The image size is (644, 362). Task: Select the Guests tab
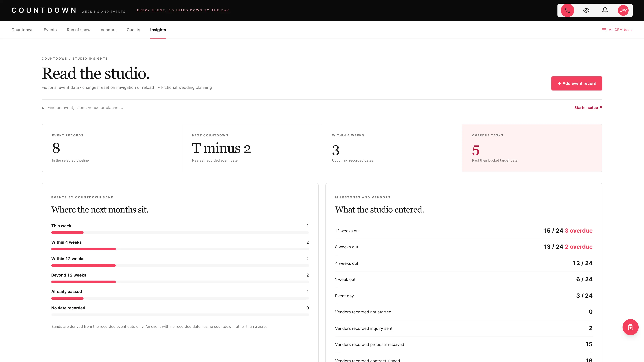(x=133, y=30)
